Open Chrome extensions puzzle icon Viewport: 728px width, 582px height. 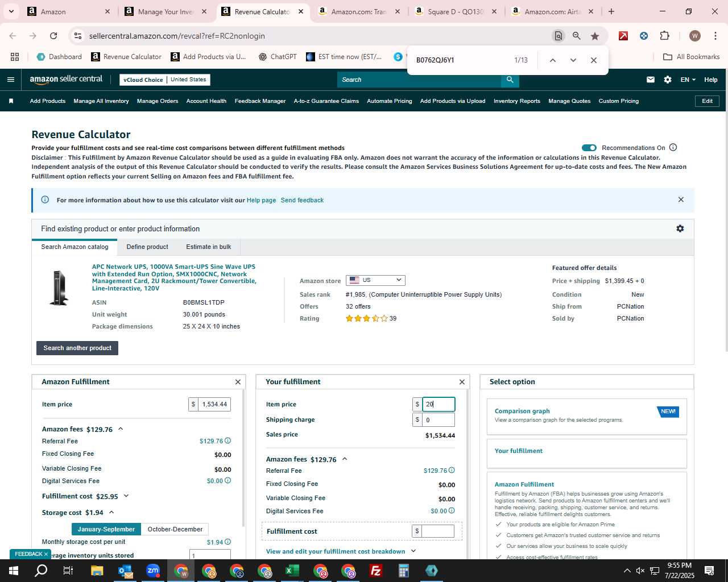pos(664,36)
